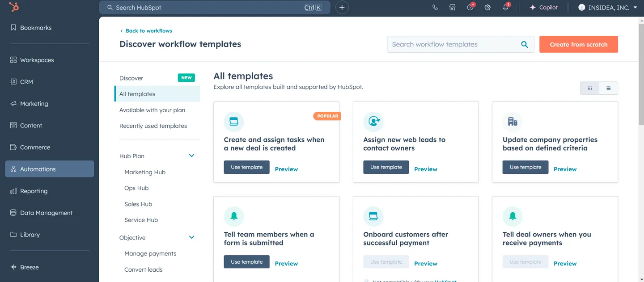Open the help icon with red badge

[x=470, y=7]
